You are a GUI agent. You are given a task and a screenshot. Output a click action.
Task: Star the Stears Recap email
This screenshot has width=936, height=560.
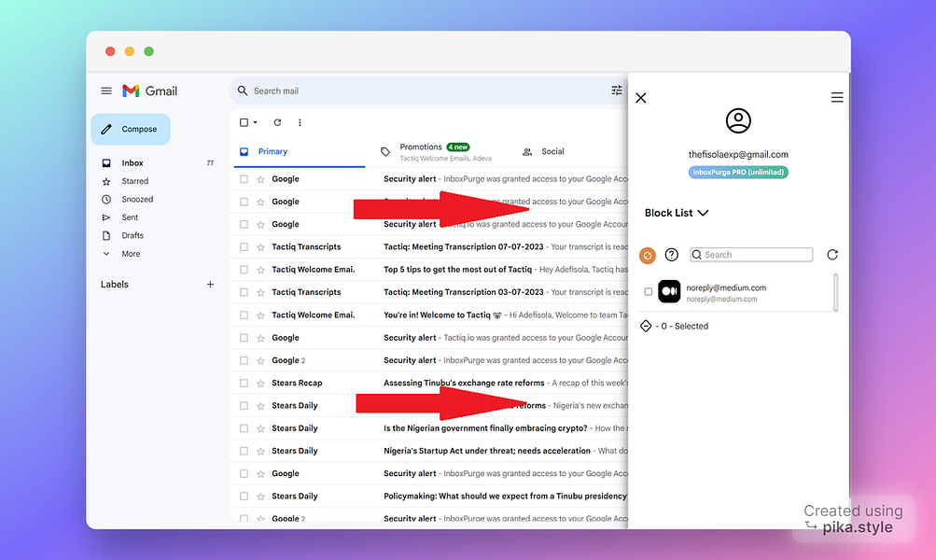(x=259, y=383)
